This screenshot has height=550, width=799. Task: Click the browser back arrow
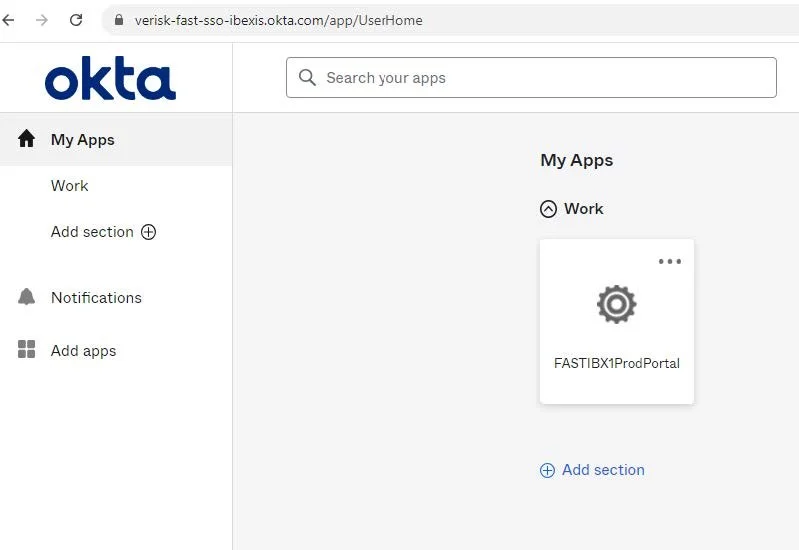tap(8, 20)
